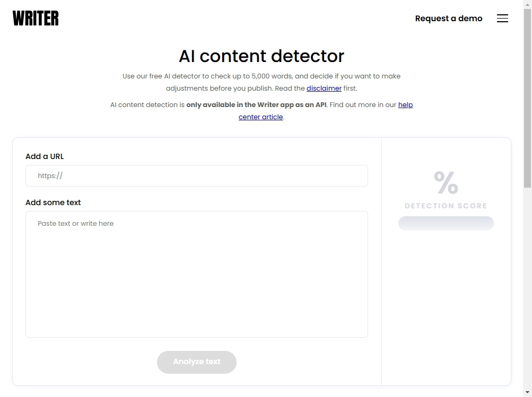Click the bold text 'only available in the Writer app as an API'
Viewport: 532px width, 397px height.
pyautogui.click(x=256, y=105)
